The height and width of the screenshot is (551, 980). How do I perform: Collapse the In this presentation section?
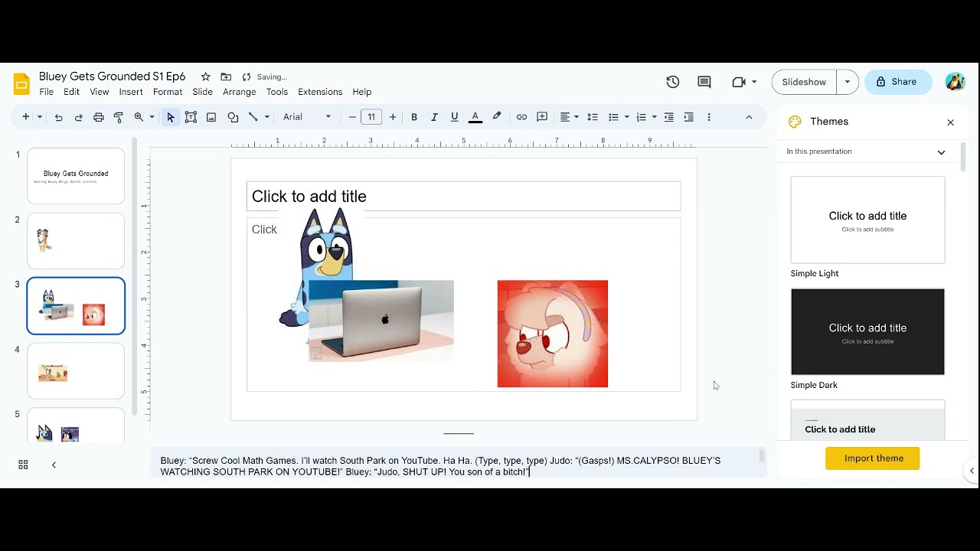pos(942,152)
